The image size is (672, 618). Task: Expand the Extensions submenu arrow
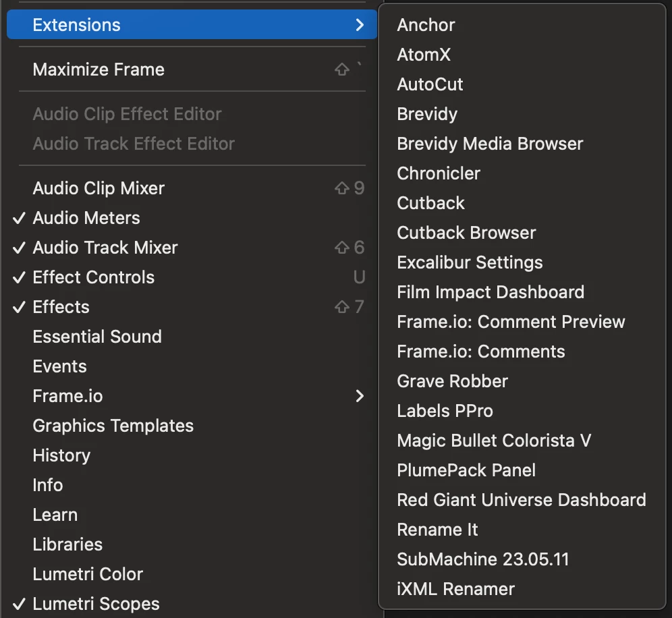click(x=360, y=25)
